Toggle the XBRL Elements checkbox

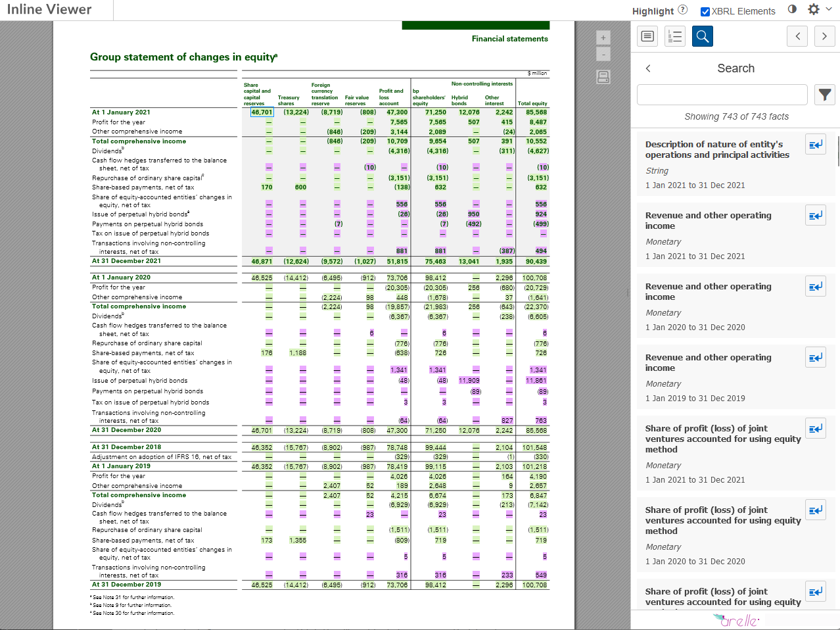[x=705, y=11]
